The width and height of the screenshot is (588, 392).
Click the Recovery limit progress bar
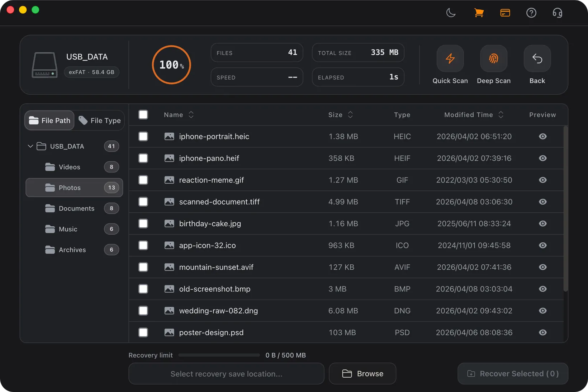coord(219,355)
